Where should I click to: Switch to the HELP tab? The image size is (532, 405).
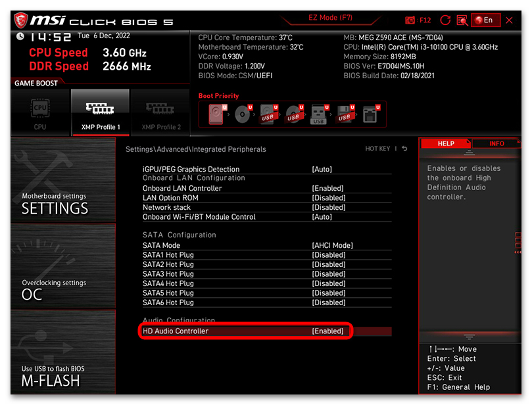click(x=446, y=143)
